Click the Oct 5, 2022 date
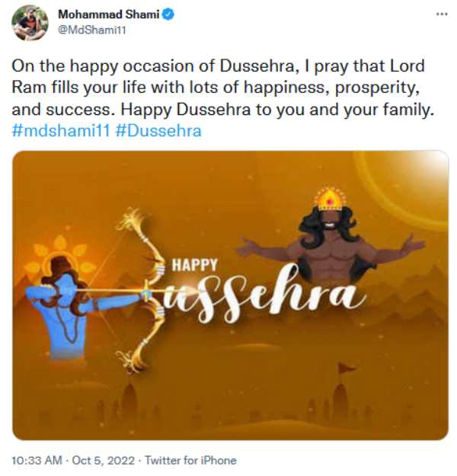Image resolution: width=457 pixels, height=476 pixels. (104, 461)
